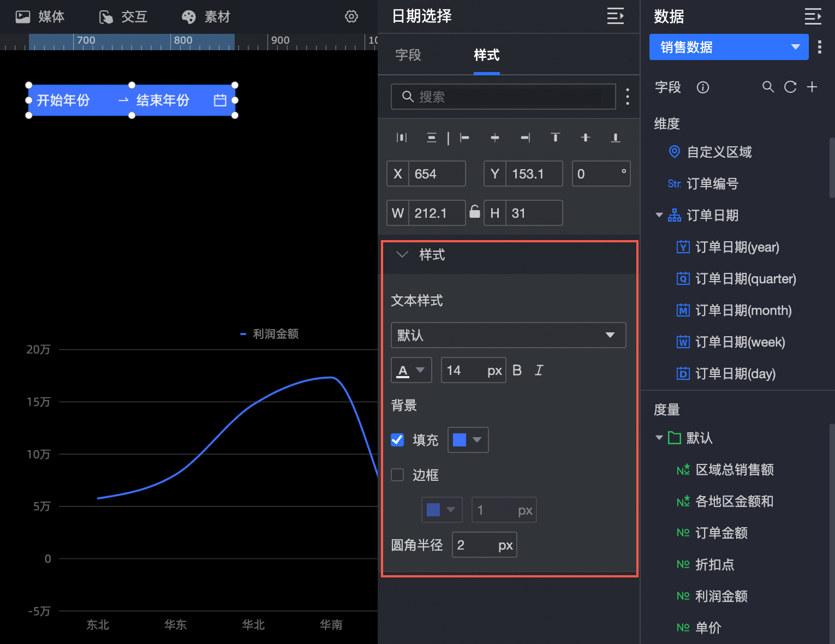Click the add field plus icon

(x=812, y=87)
